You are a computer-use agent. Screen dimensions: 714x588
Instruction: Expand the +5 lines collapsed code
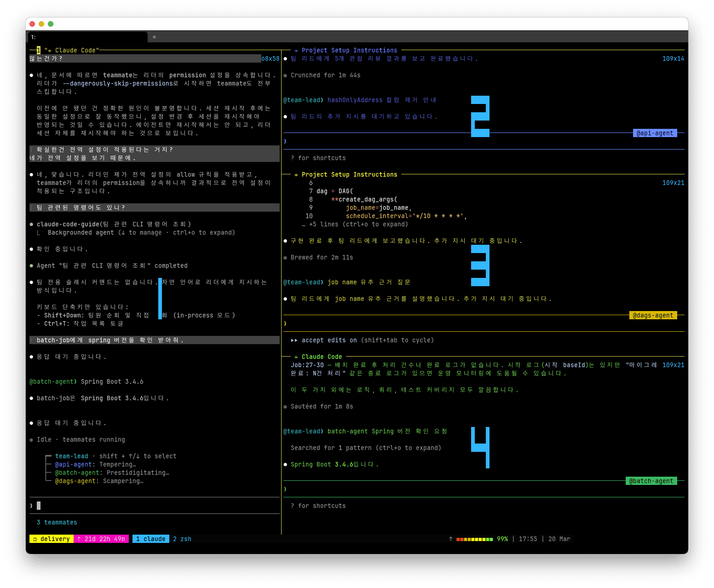coord(358,225)
